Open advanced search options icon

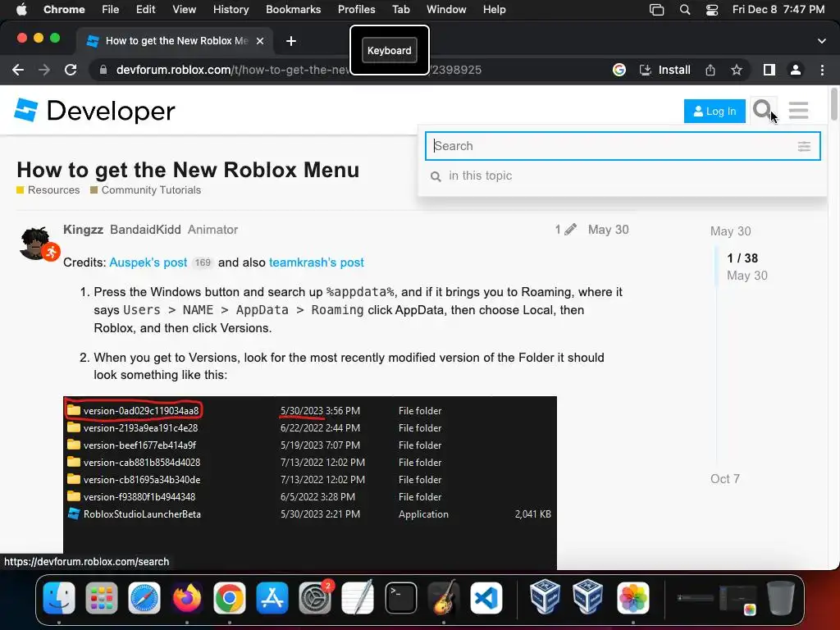coord(804,146)
